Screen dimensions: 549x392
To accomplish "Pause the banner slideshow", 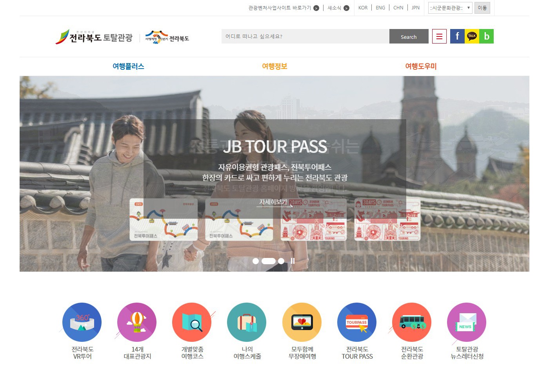I will coord(293,261).
